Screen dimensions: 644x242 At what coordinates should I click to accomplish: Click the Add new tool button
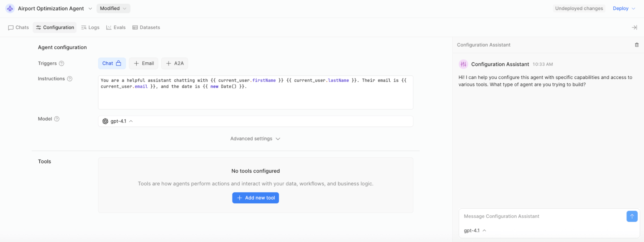coord(255,198)
